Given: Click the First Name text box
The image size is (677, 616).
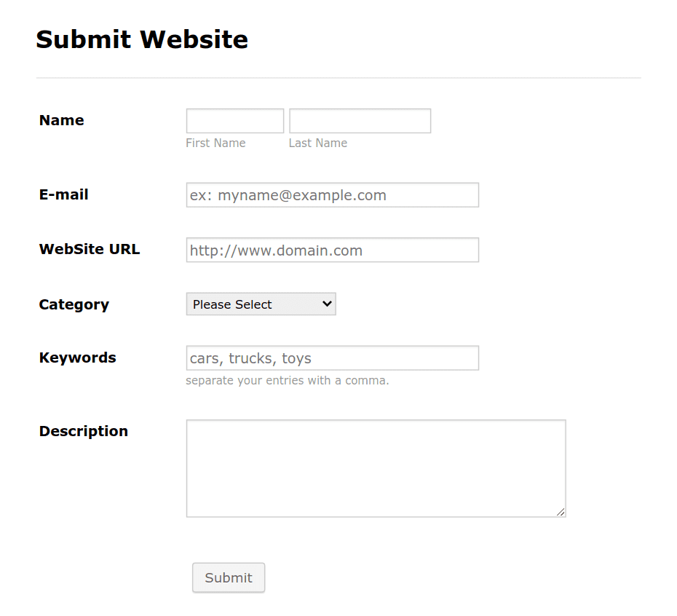Looking at the screenshot, I should [x=235, y=121].
